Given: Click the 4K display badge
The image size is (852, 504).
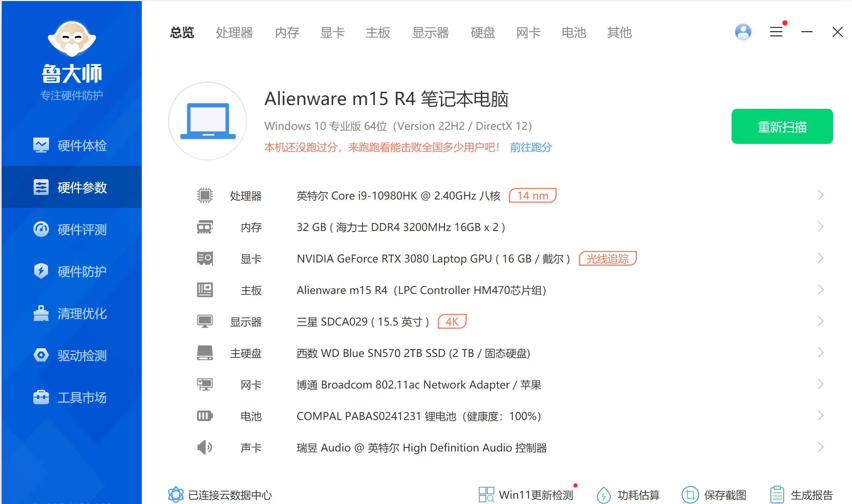Looking at the screenshot, I should (x=452, y=321).
